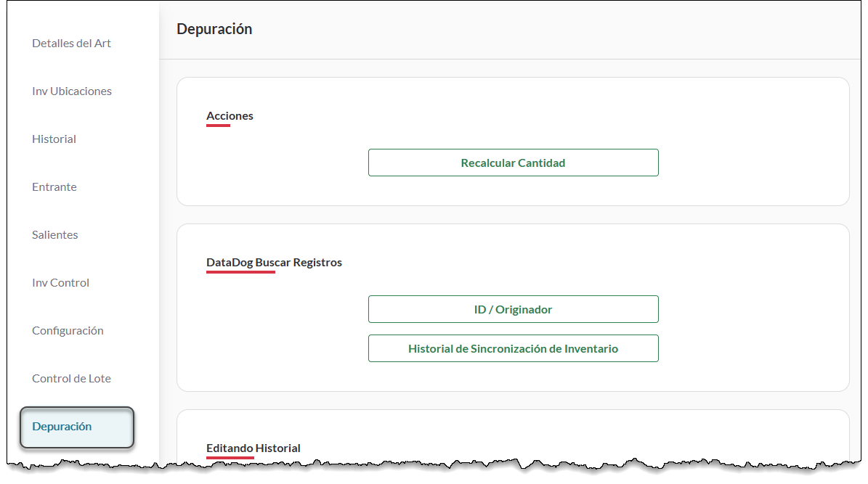The width and height of the screenshot is (868, 484).
Task: Go to Inv Ubicaciones in sidebar
Action: point(71,91)
